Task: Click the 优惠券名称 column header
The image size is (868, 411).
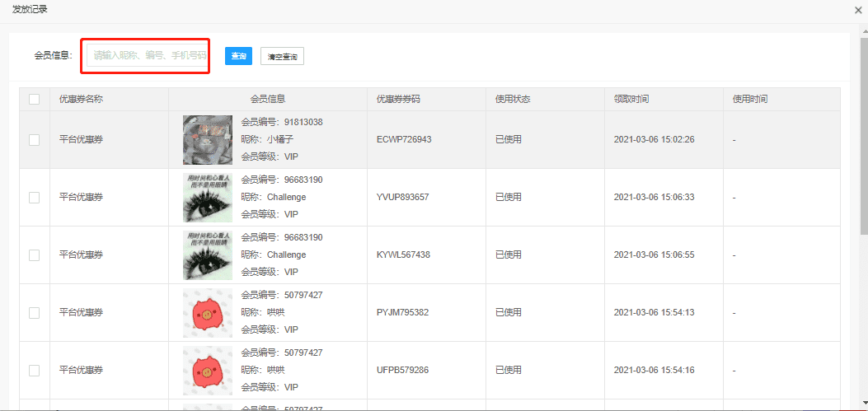Action: pyautogui.click(x=81, y=99)
